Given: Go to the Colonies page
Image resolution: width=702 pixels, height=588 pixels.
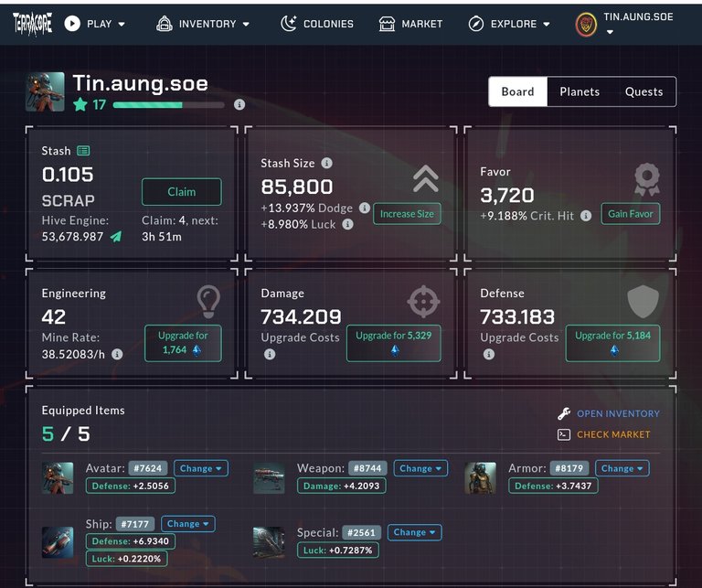Looking at the screenshot, I should coord(317,24).
